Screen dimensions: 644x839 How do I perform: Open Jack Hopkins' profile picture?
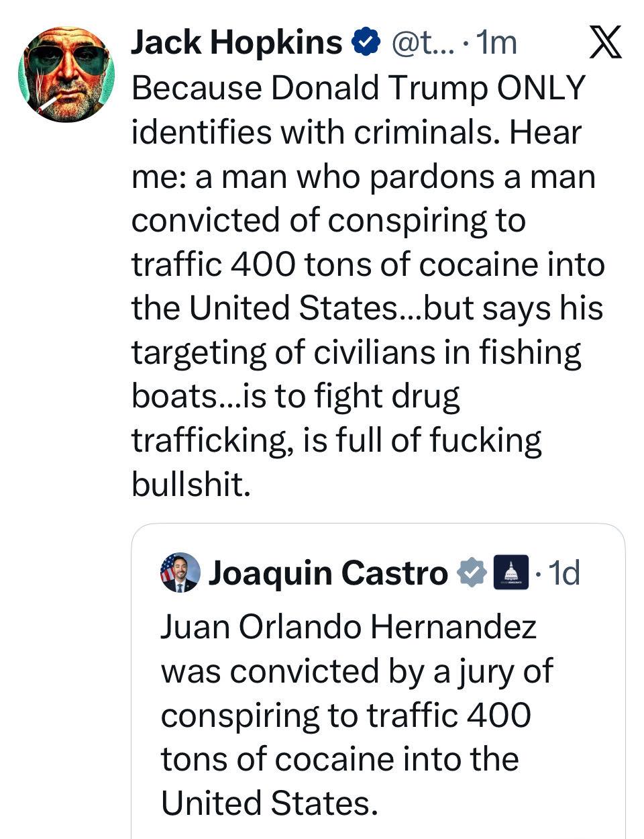66,74
